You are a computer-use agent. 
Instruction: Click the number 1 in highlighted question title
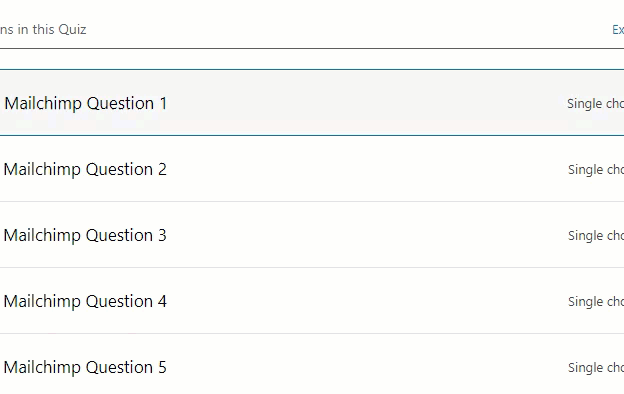[163, 103]
